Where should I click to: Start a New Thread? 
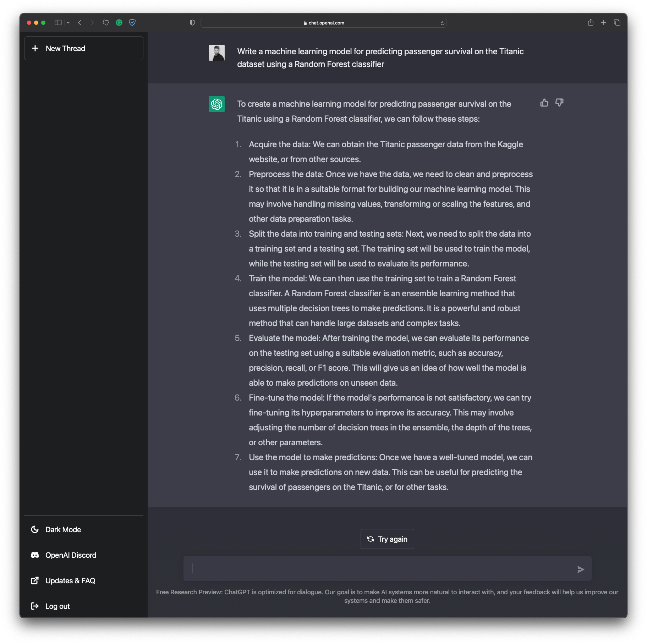coord(84,48)
